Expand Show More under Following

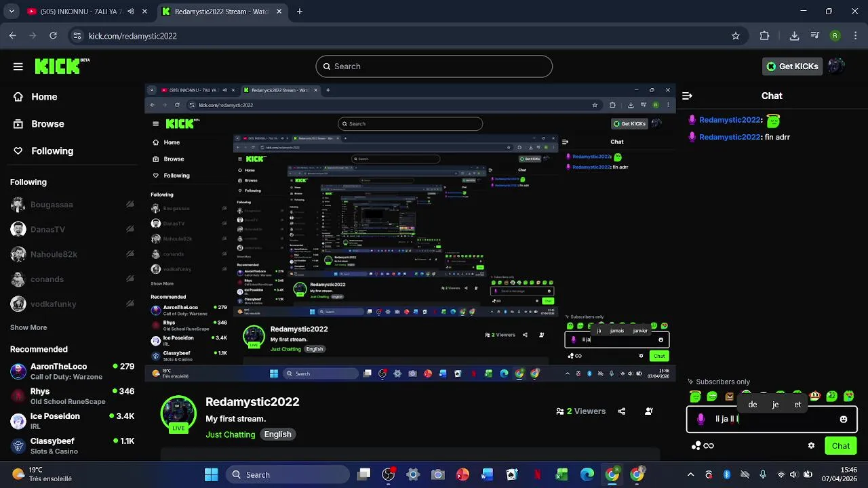click(x=28, y=327)
